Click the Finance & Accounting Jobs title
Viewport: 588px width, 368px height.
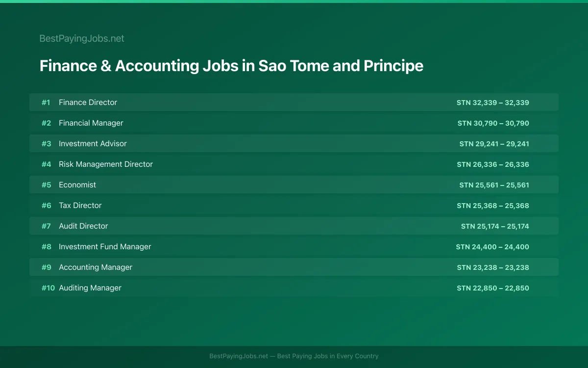pyautogui.click(x=231, y=66)
